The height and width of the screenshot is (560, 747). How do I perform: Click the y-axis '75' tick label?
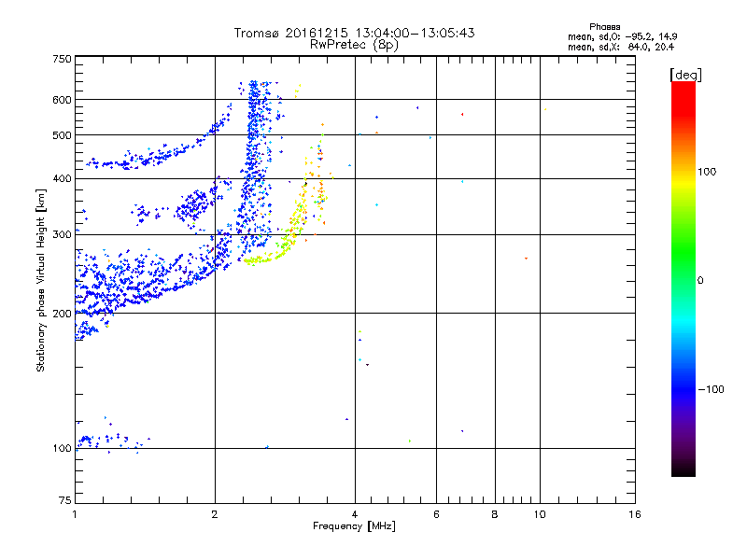pyautogui.click(x=65, y=500)
